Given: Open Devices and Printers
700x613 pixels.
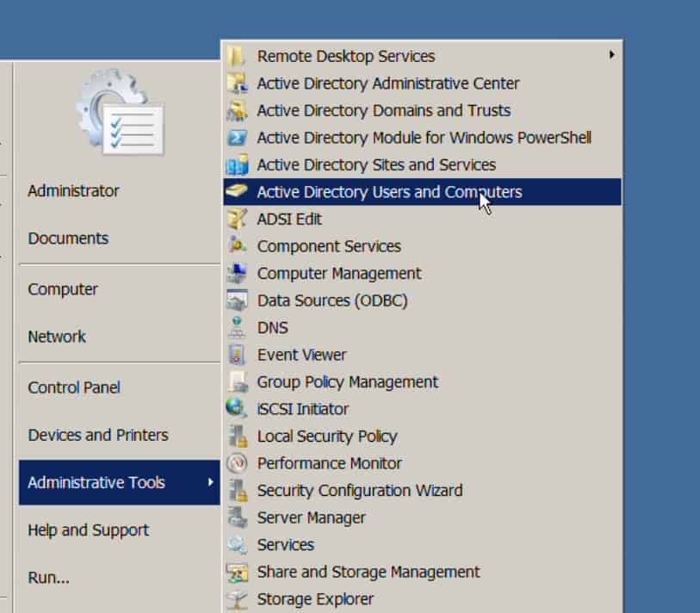Looking at the screenshot, I should pyautogui.click(x=98, y=435).
